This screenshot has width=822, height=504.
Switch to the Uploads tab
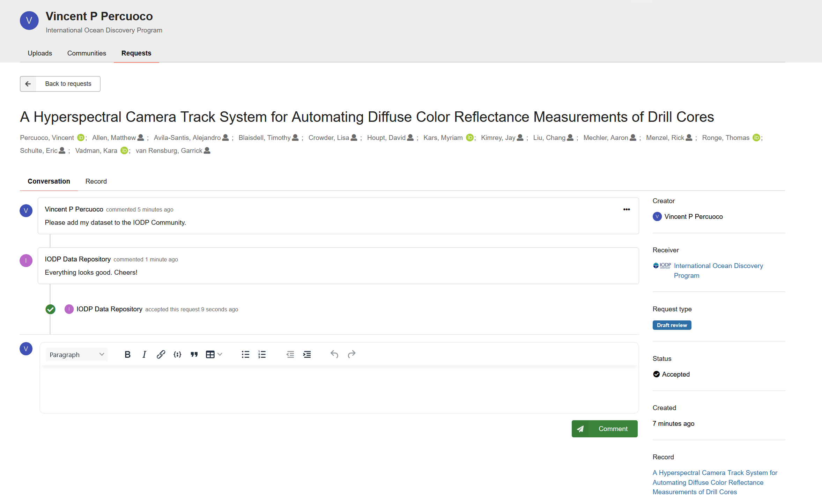[x=40, y=53]
